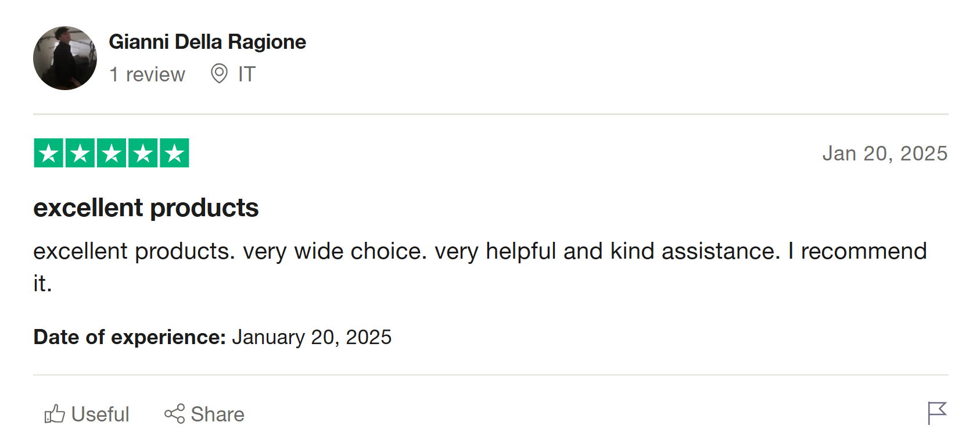
Task: Flag this review for reporting
Action: pyautogui.click(x=937, y=413)
